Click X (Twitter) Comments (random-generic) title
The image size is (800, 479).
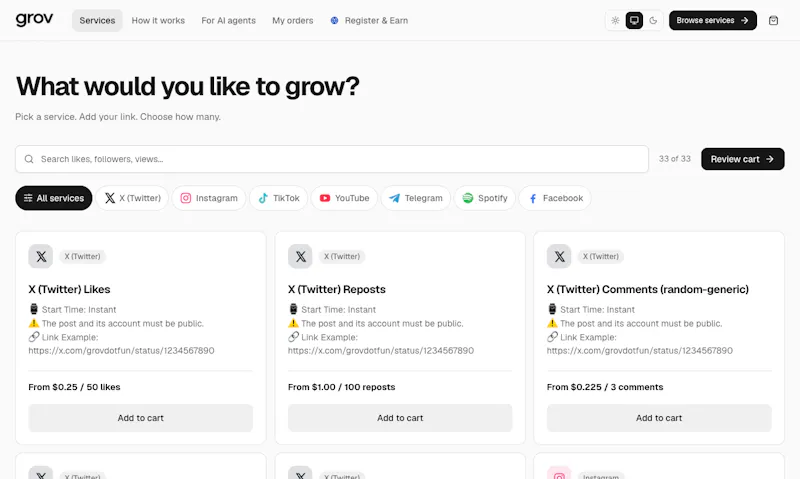[x=648, y=289]
